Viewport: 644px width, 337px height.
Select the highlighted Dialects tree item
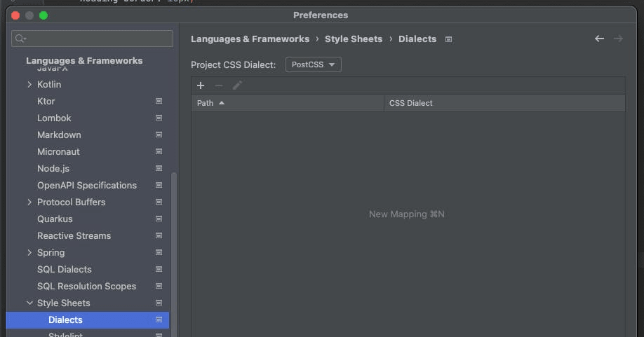[x=87, y=319]
